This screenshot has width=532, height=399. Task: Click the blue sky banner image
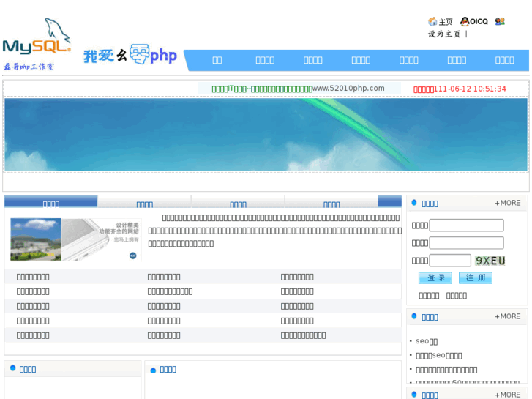pyautogui.click(x=266, y=135)
